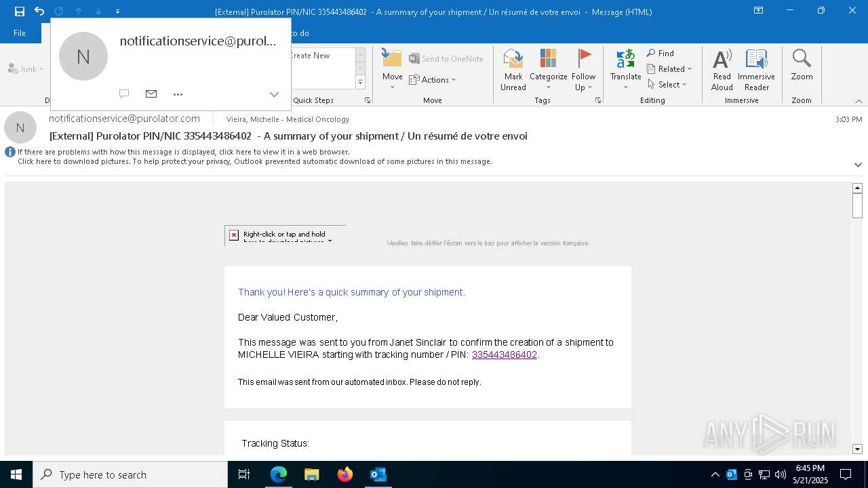This screenshot has width=868, height=488.
Task: Open the Junk dropdown in the ribbon
Action: click(26, 68)
